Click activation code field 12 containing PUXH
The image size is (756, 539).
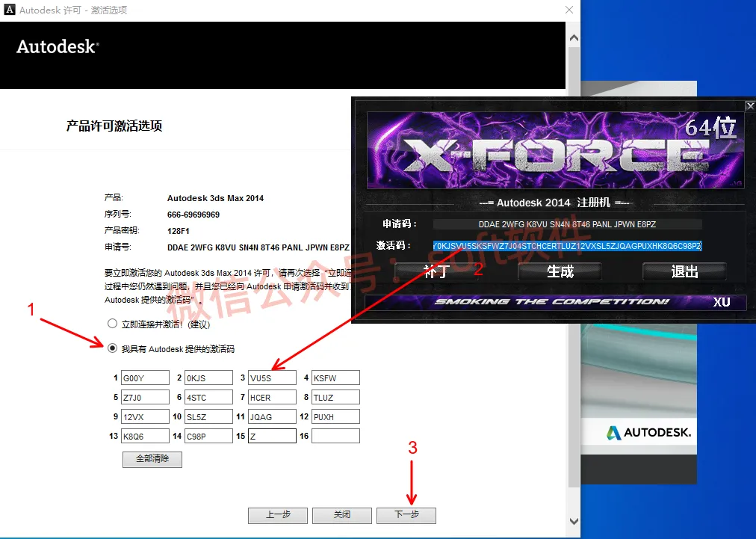click(335, 416)
